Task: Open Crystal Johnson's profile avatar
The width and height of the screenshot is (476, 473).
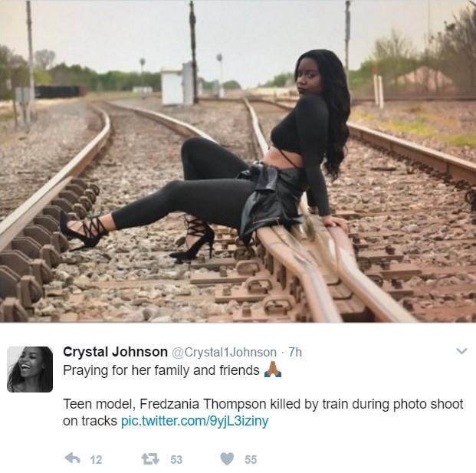Action: pyautogui.click(x=30, y=370)
